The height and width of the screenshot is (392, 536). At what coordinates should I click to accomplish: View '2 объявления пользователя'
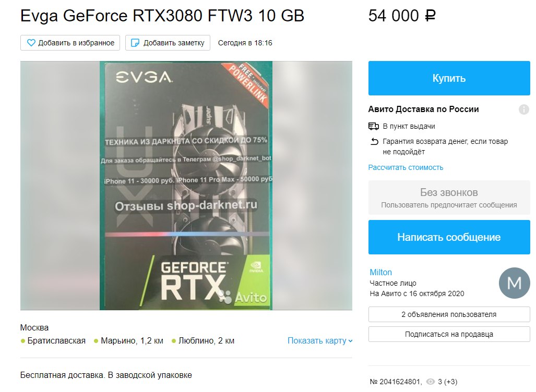pyautogui.click(x=449, y=314)
